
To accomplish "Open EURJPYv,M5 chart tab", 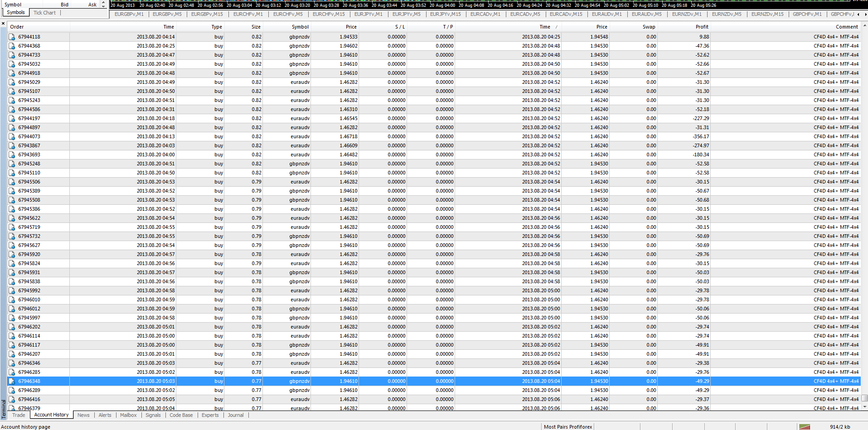I will (x=407, y=14).
